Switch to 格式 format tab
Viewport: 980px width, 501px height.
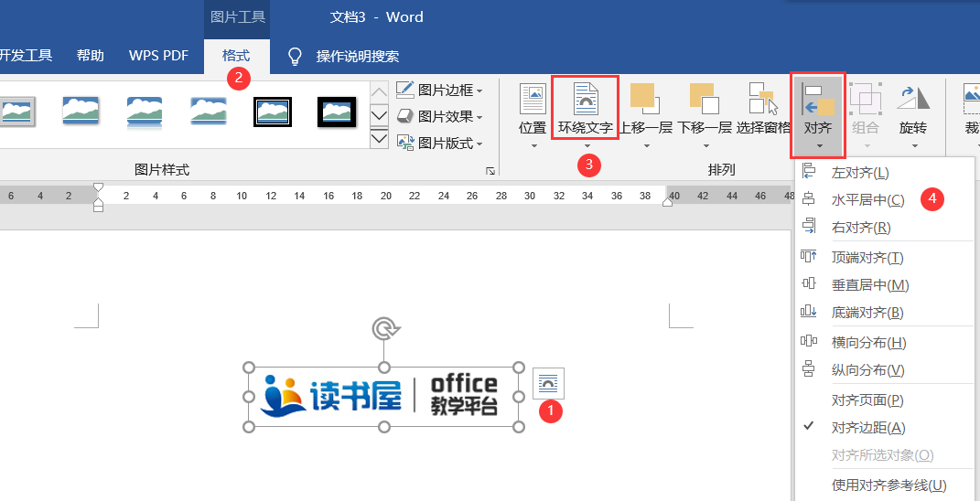[x=236, y=56]
